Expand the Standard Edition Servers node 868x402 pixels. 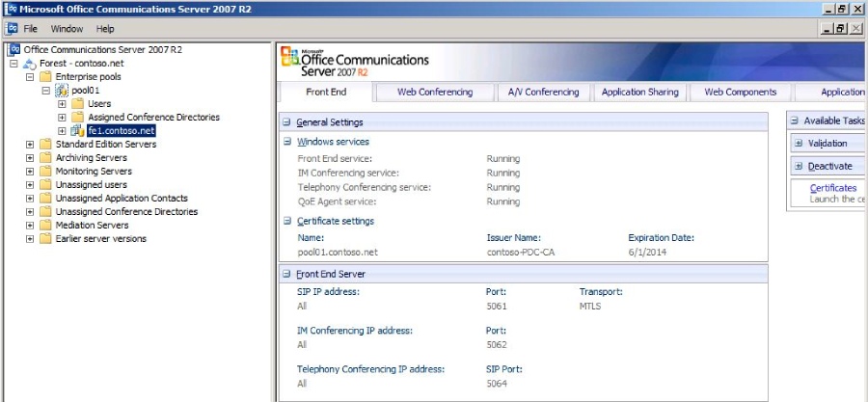click(x=30, y=145)
